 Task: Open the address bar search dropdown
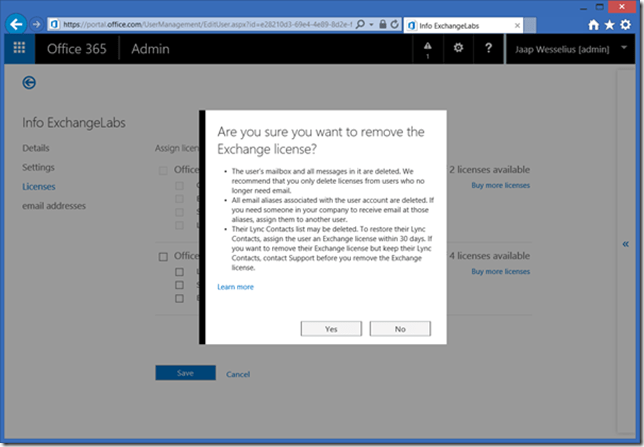[373, 24]
